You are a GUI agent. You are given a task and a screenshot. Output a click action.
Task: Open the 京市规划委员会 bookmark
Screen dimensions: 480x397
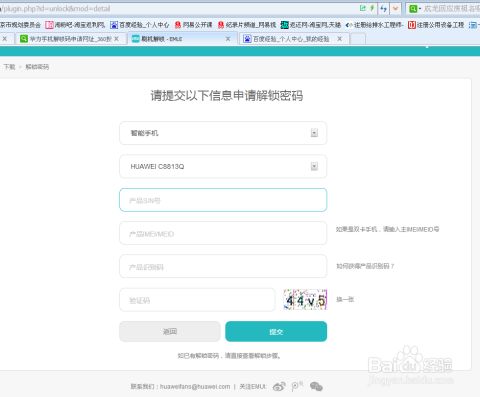click(20, 25)
